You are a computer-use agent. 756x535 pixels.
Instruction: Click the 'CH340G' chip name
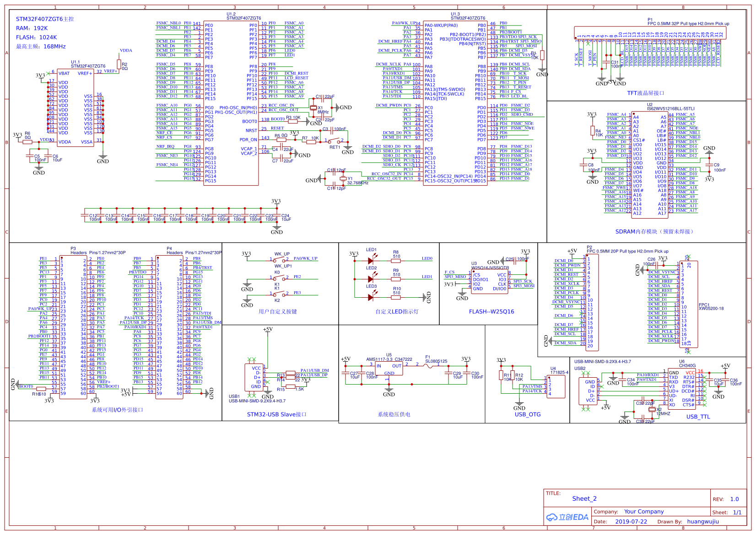coord(687,365)
